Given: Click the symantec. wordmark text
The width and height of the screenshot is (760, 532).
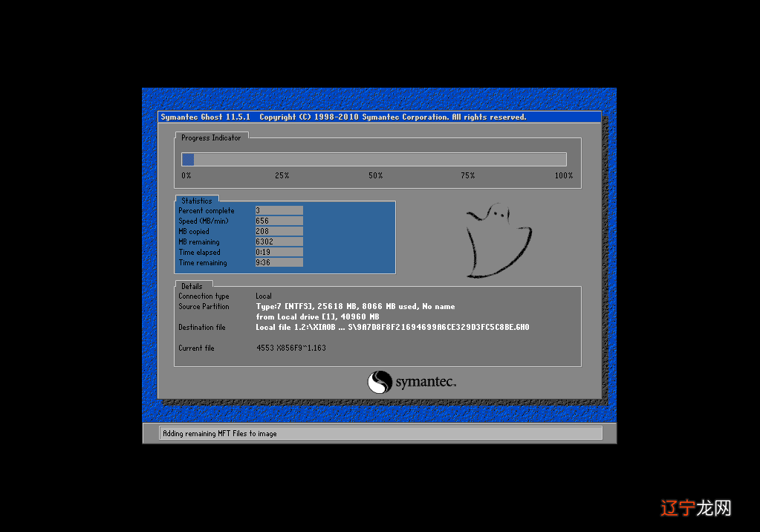Looking at the screenshot, I should (426, 382).
